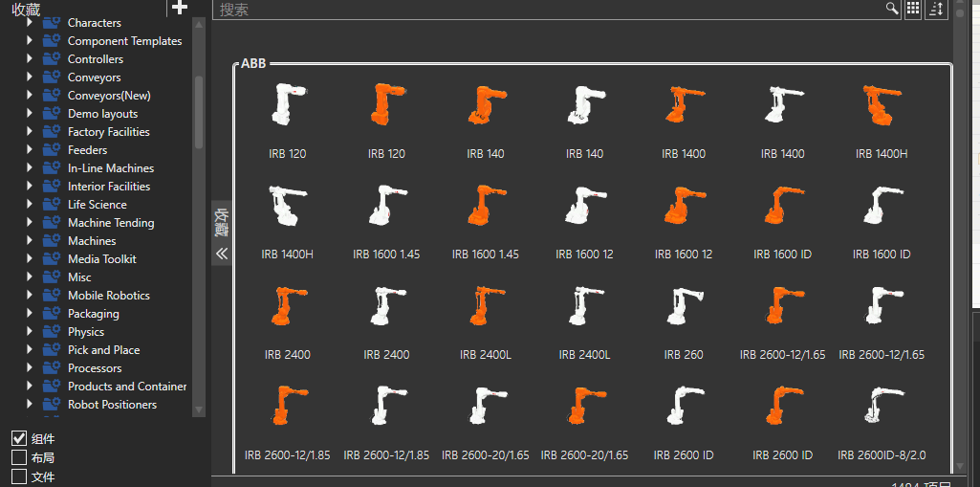Click the 收藏 panel header
The width and height of the screenshot is (980, 487).
[x=26, y=9]
